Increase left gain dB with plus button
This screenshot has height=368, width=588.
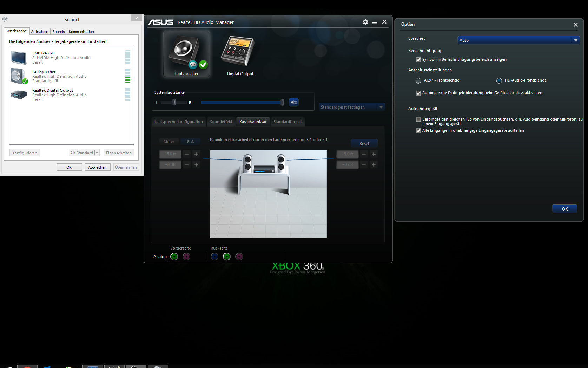197,164
